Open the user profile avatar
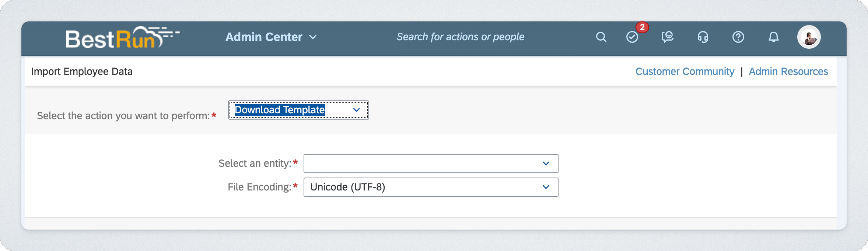The width and height of the screenshot is (868, 251). tap(809, 37)
